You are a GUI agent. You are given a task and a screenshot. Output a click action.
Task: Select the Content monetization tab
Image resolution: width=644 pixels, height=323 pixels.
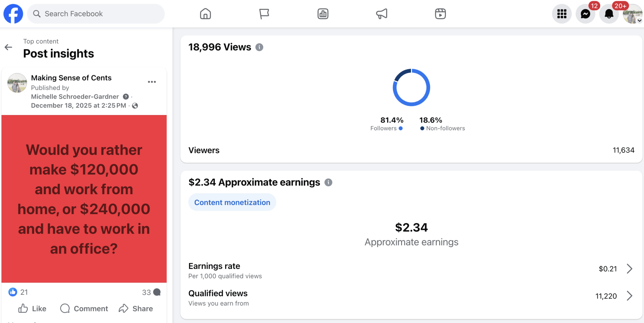[x=232, y=202]
